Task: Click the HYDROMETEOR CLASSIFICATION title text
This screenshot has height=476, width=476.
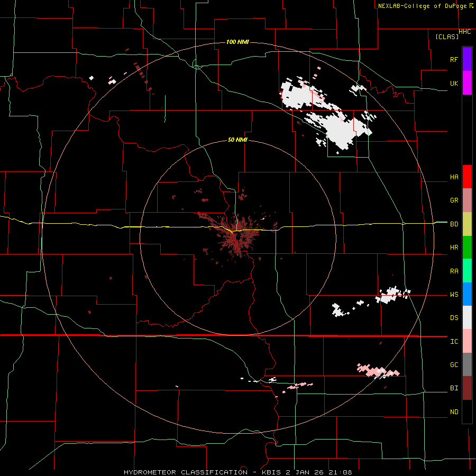Action: (186, 472)
